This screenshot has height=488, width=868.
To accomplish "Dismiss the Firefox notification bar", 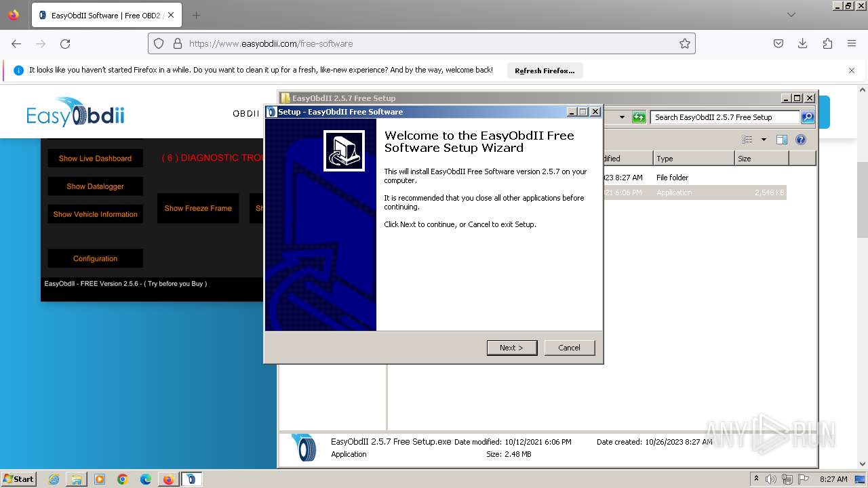I will [852, 70].
